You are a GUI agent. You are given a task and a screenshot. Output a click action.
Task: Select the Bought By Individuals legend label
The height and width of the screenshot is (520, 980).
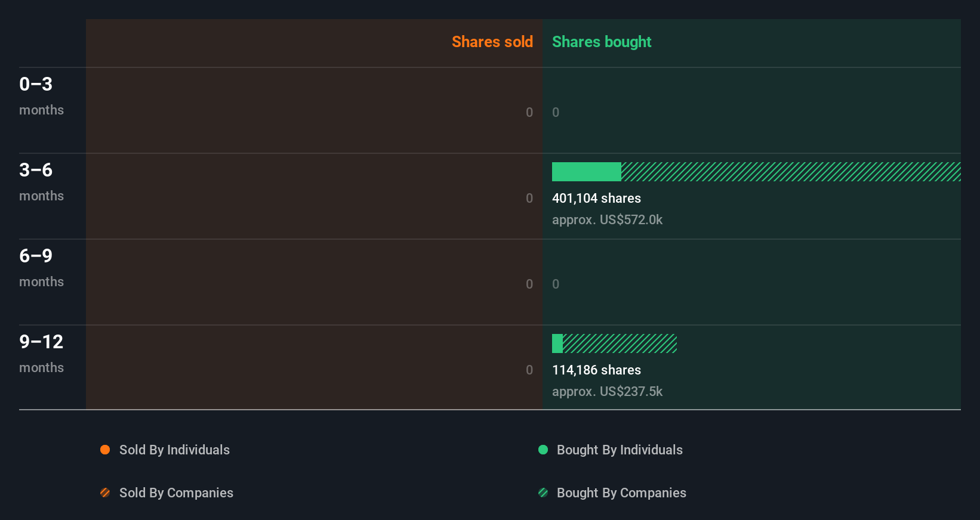point(620,450)
